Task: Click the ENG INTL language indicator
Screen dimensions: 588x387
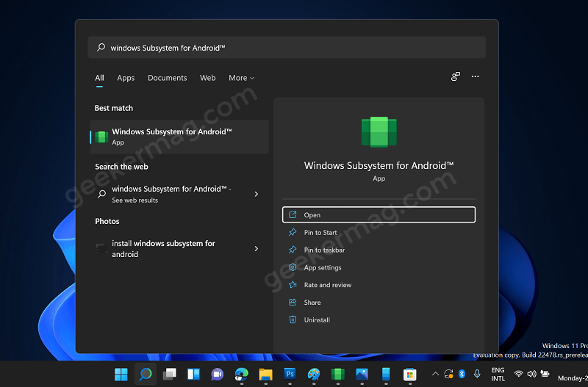Action: 498,374
